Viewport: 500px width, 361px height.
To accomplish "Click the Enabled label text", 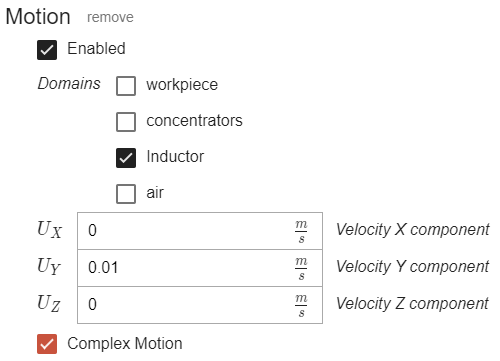I will click(96, 49).
